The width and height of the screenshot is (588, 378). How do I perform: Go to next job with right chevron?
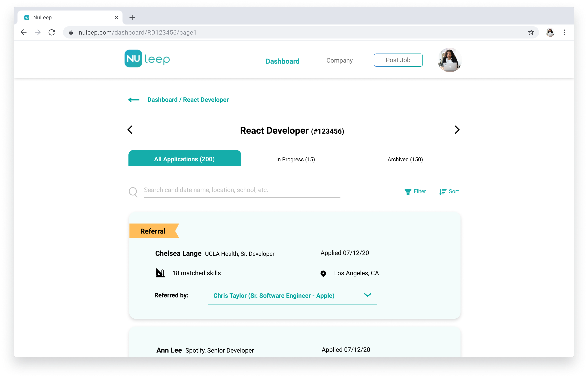457,130
